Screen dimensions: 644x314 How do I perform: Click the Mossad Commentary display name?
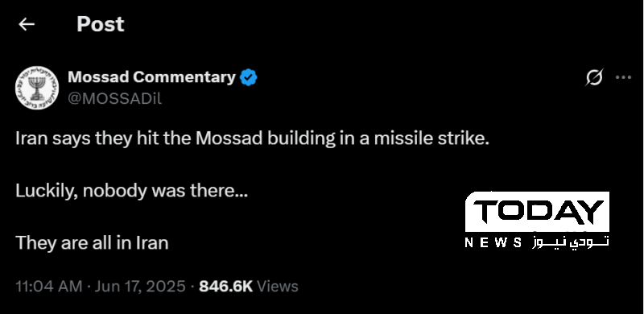click(151, 76)
